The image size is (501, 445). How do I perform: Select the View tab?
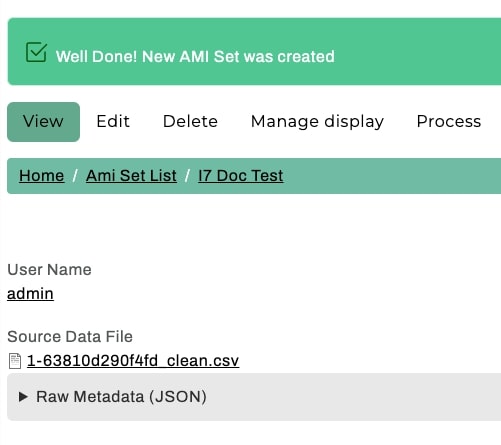tap(43, 122)
